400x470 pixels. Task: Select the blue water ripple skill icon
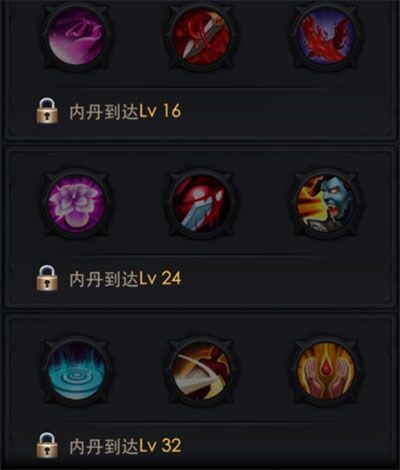[77, 371]
